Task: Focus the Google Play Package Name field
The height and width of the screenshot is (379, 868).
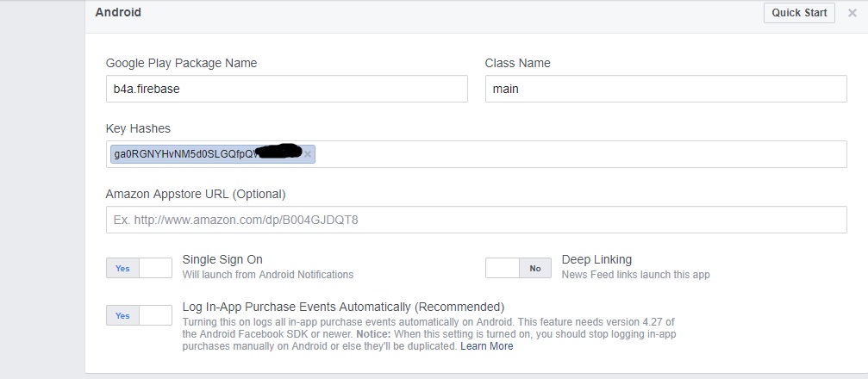Action: tap(286, 89)
